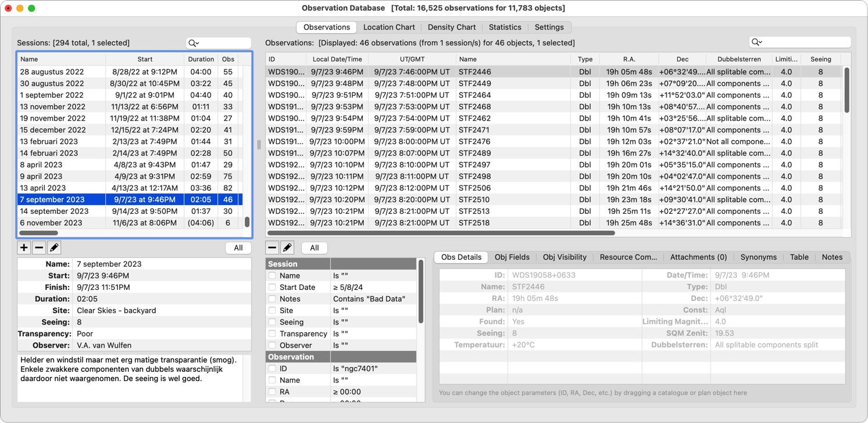
Task: Select the 14 september 2023 session
Action: (x=130, y=211)
